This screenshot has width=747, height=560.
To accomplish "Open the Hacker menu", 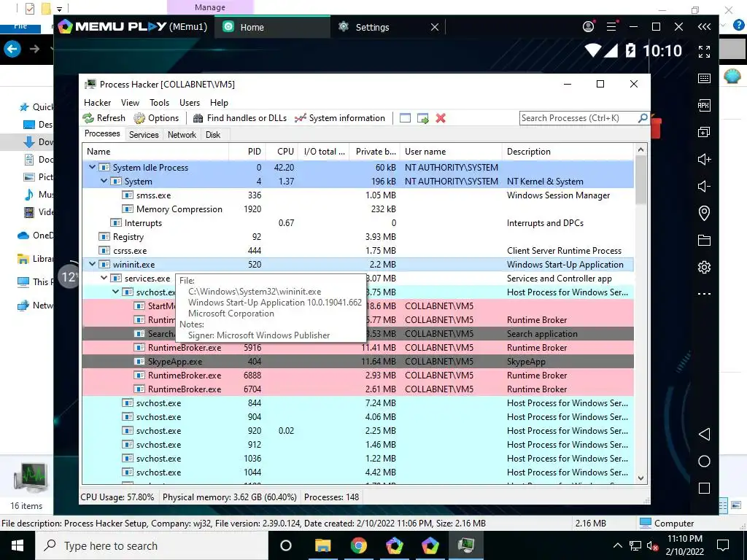I will (x=97, y=102).
